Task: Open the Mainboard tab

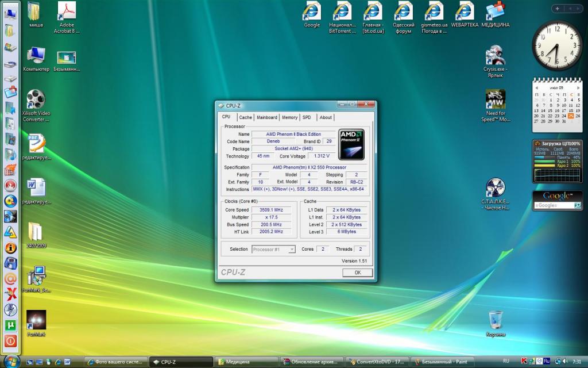Action: coord(267,117)
